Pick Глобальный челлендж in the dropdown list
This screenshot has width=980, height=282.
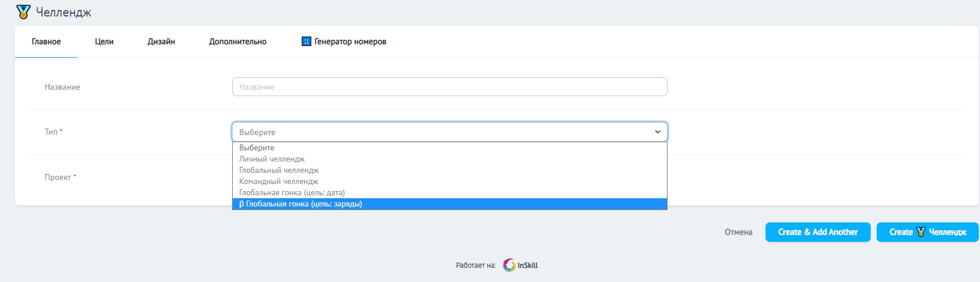pyautogui.click(x=279, y=170)
